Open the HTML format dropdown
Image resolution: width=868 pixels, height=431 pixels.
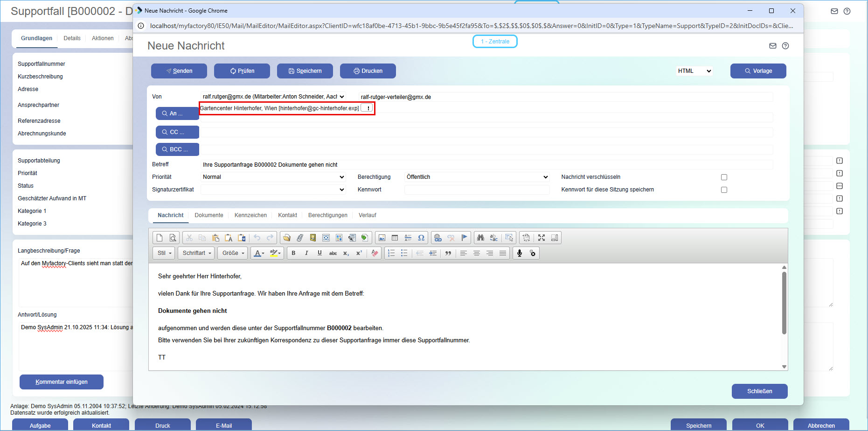pyautogui.click(x=694, y=71)
